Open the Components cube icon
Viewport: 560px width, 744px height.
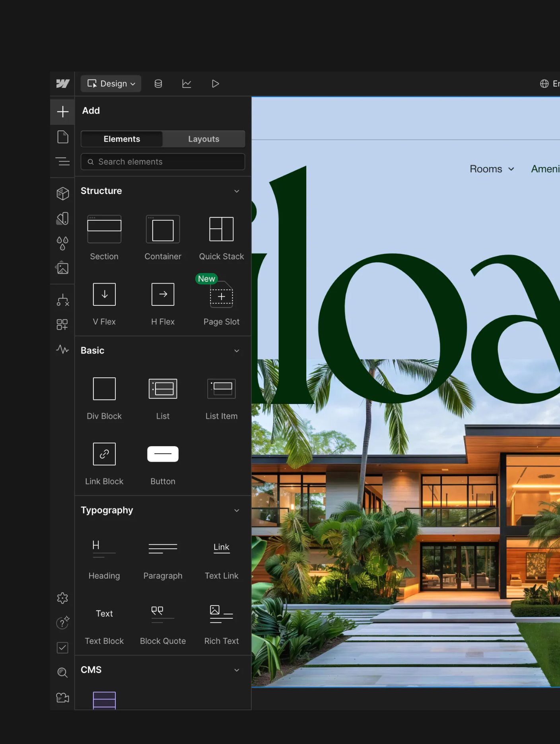[x=62, y=194]
